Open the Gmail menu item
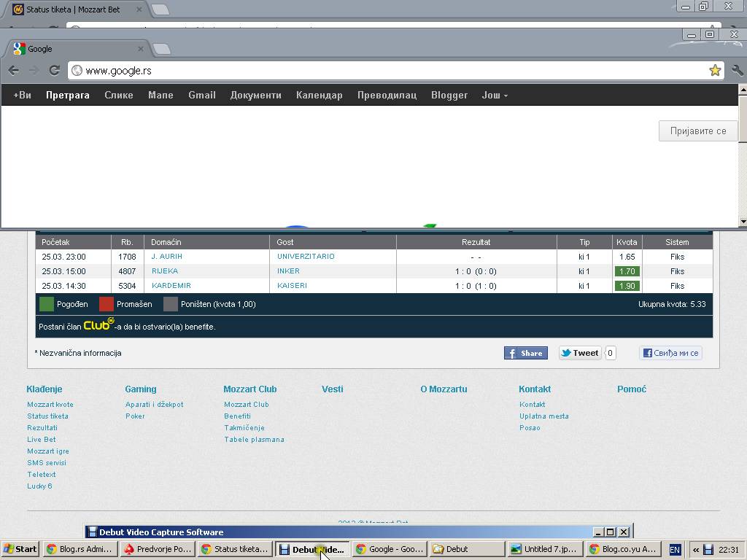 pyautogui.click(x=201, y=96)
